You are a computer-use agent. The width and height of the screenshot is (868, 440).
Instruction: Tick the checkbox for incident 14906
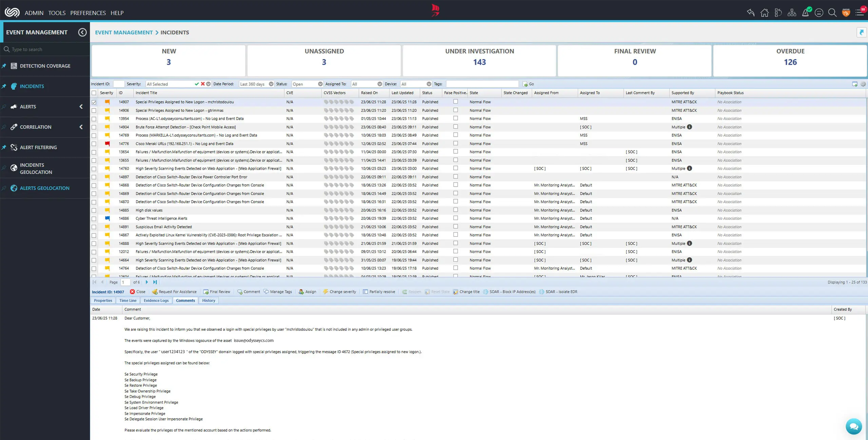(94, 110)
